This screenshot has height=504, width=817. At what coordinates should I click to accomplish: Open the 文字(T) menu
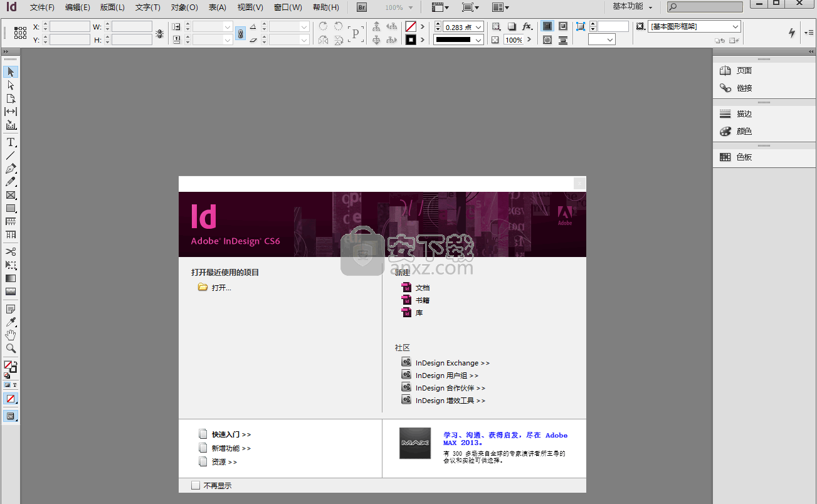coord(148,8)
